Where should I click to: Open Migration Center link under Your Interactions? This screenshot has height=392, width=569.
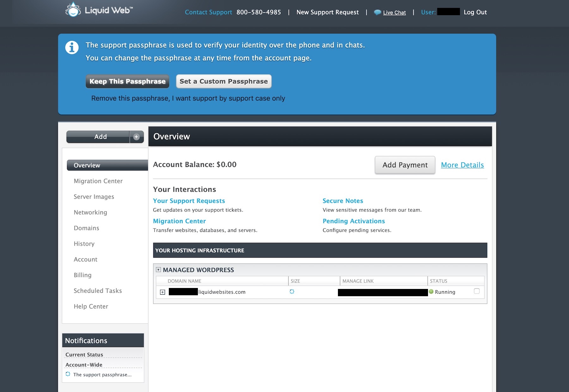(179, 221)
